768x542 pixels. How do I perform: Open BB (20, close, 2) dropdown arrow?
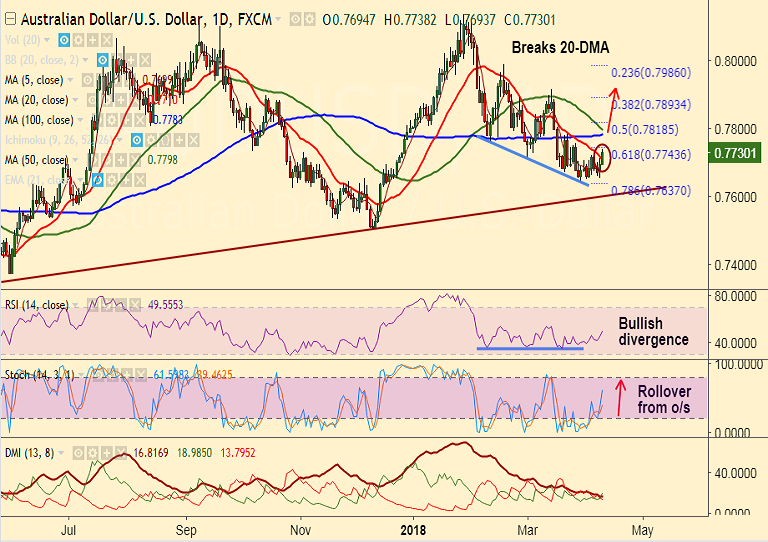coord(85,60)
